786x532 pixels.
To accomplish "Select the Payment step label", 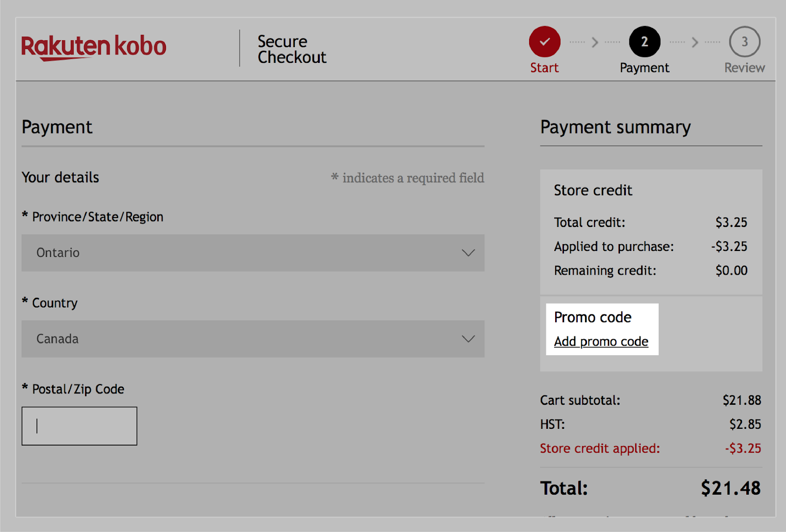I will click(645, 68).
